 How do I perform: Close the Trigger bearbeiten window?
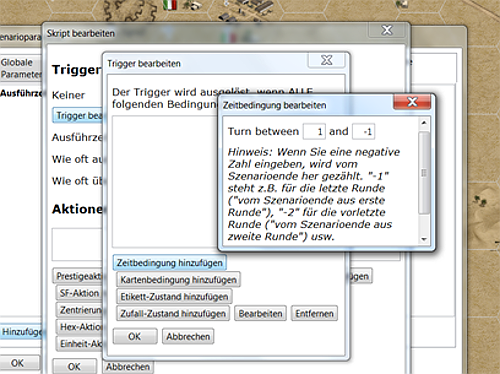327,60
